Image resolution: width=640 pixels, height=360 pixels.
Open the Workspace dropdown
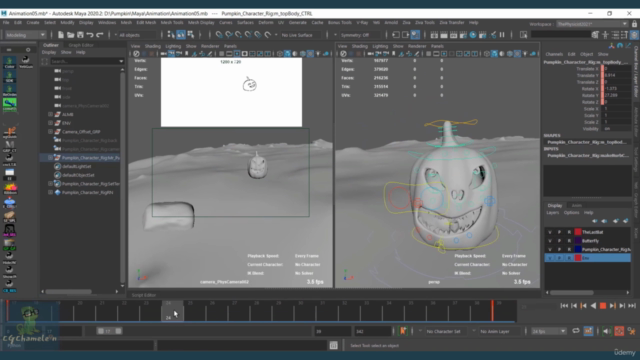[592, 24]
